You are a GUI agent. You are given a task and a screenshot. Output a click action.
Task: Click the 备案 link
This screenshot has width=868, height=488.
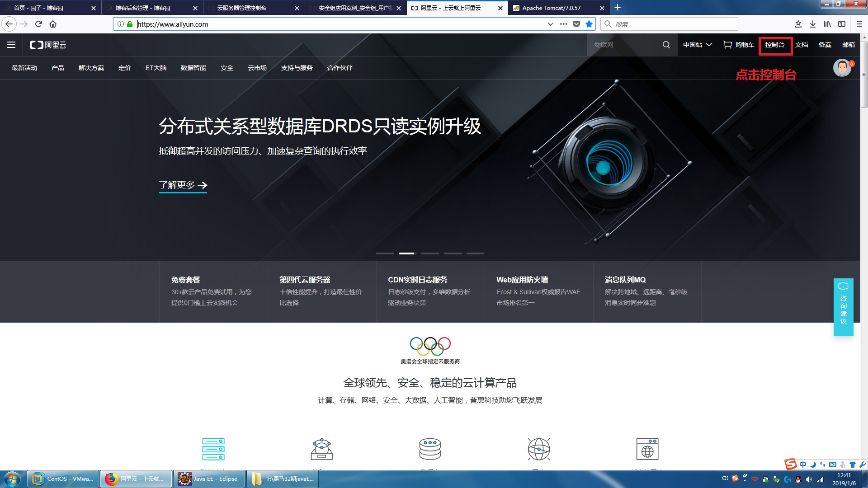(x=825, y=45)
